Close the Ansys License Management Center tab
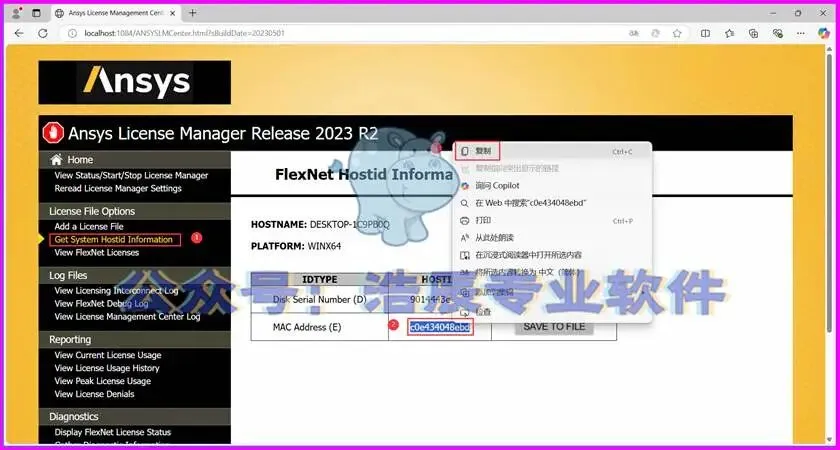The width and height of the screenshot is (840, 450). tap(174, 13)
